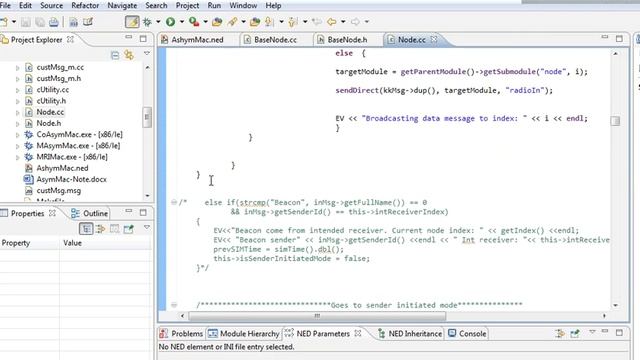Screen dimensions: 640x360
Task: Click the Print toolbar icon
Action: click(x=53, y=22)
